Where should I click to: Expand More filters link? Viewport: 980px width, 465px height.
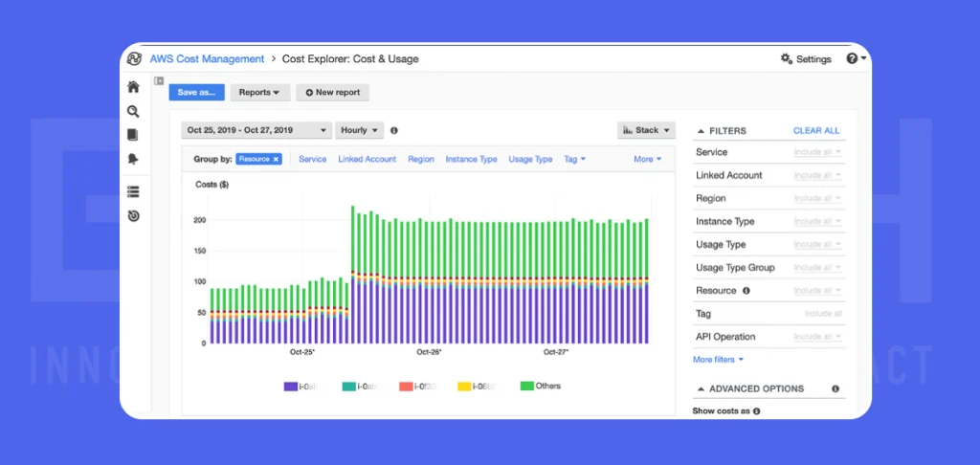click(x=718, y=360)
